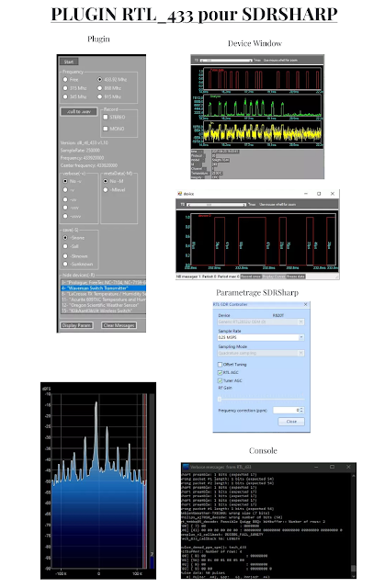Screen dimensions: 385x588
Task: Toggle the RTL AGC checkbox
Action: click(x=220, y=373)
